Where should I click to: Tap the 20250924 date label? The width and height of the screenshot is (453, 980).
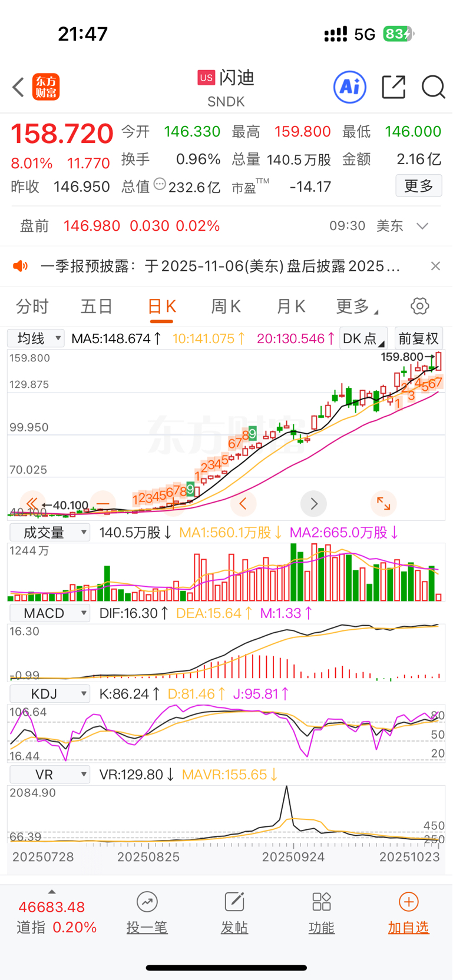[293, 856]
